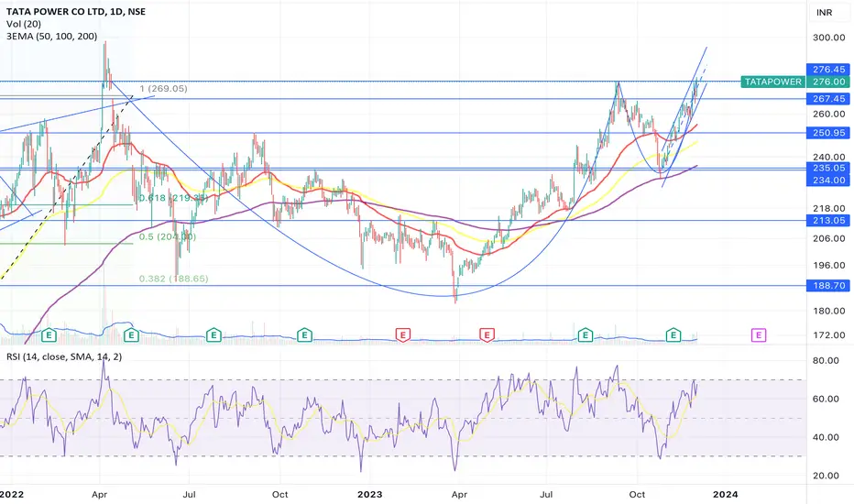The image size is (854, 504).
Task: Click the Fibonacci 0.618 level label
Action: coord(173,198)
